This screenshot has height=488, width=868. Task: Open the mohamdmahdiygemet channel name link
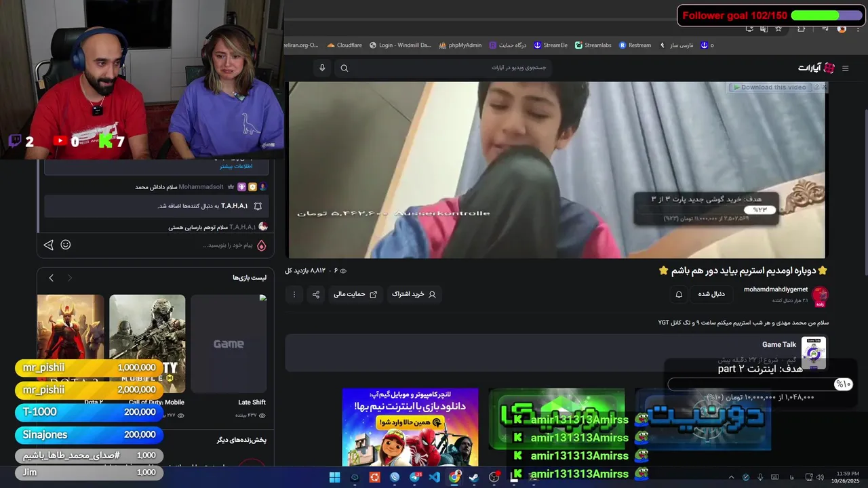coord(776,289)
